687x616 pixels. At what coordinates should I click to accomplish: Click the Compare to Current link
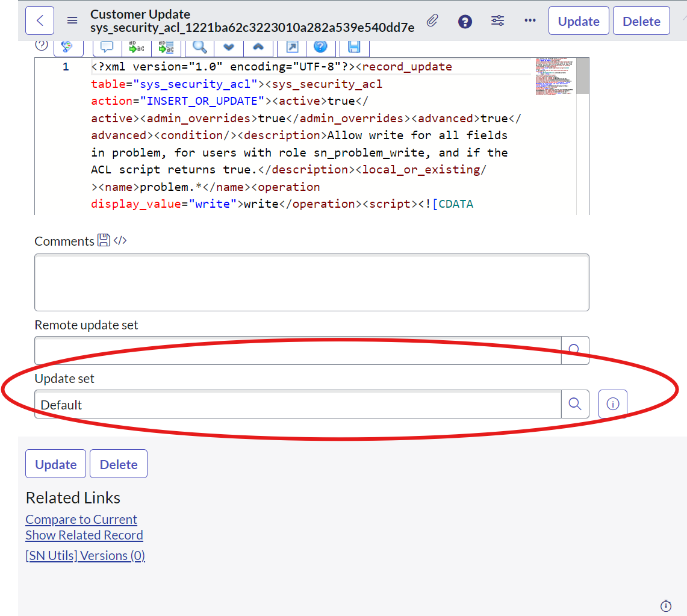tap(81, 519)
